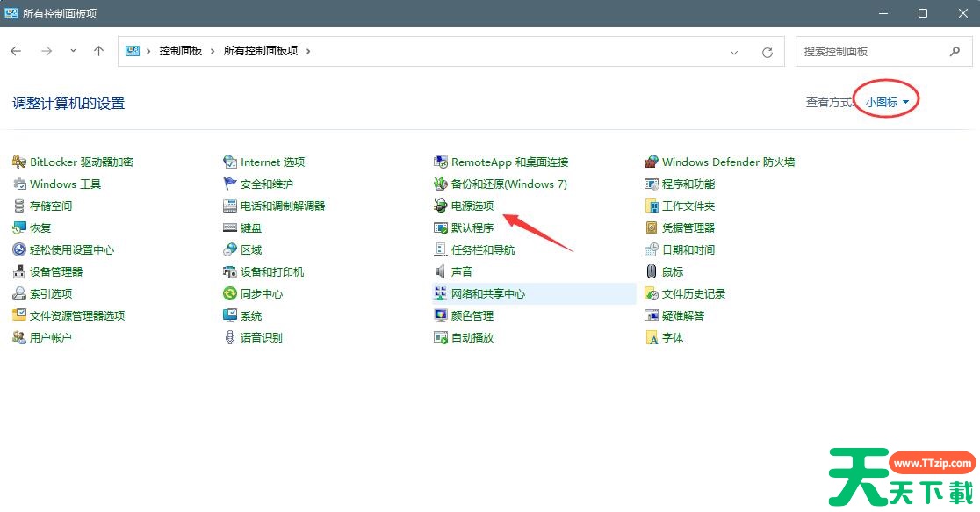Open the 网络和共享中心 link

click(488, 293)
